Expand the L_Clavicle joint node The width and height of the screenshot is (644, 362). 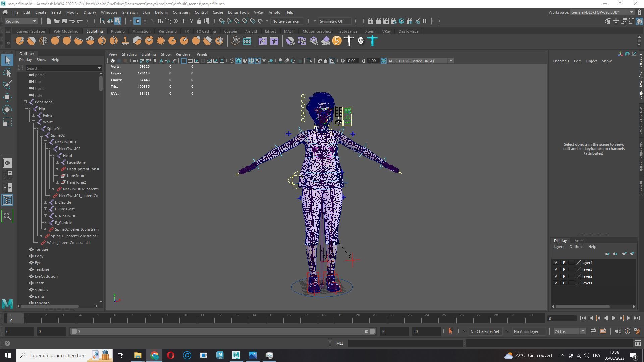coord(45,202)
